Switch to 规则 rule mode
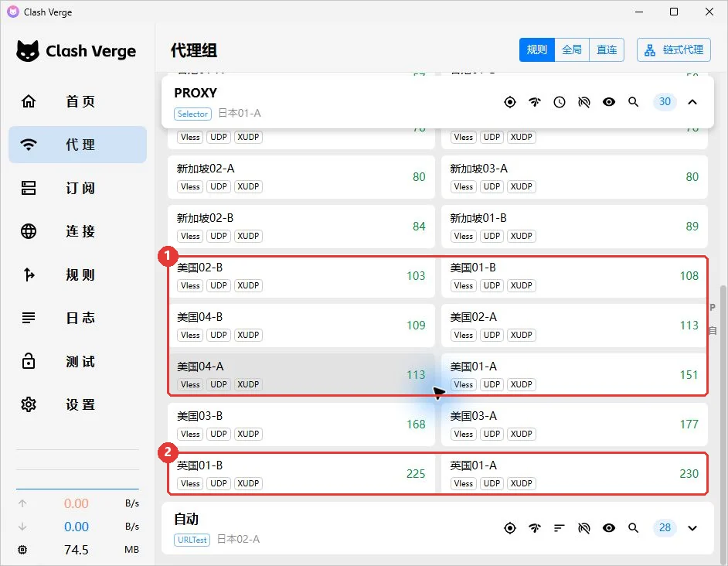 [x=536, y=49]
